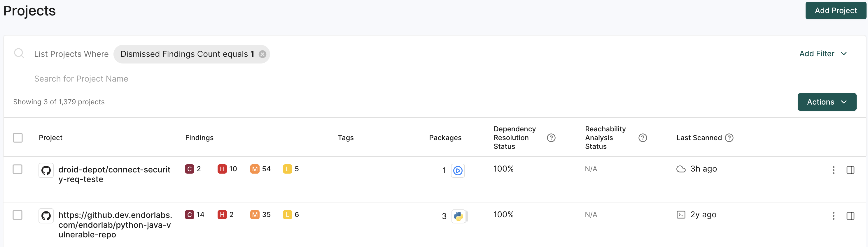Screen dimensions: 868x247
Task: Click the Tags column header
Action: click(x=345, y=138)
